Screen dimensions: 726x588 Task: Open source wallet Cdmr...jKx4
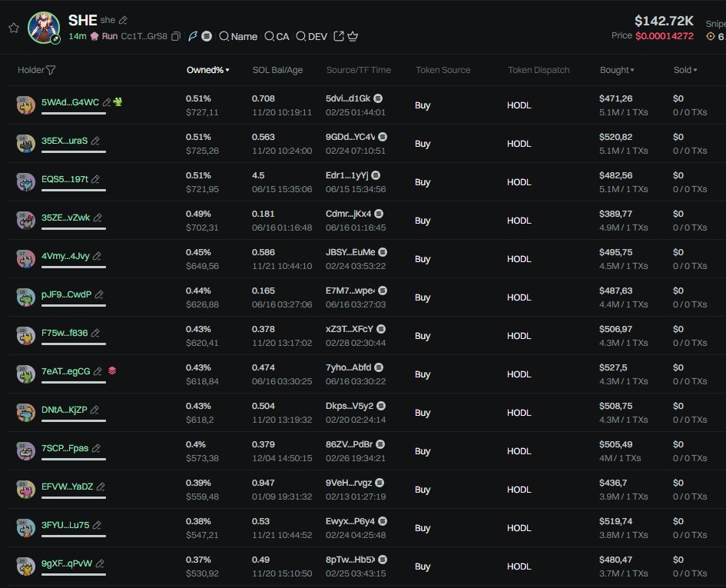[348, 214]
